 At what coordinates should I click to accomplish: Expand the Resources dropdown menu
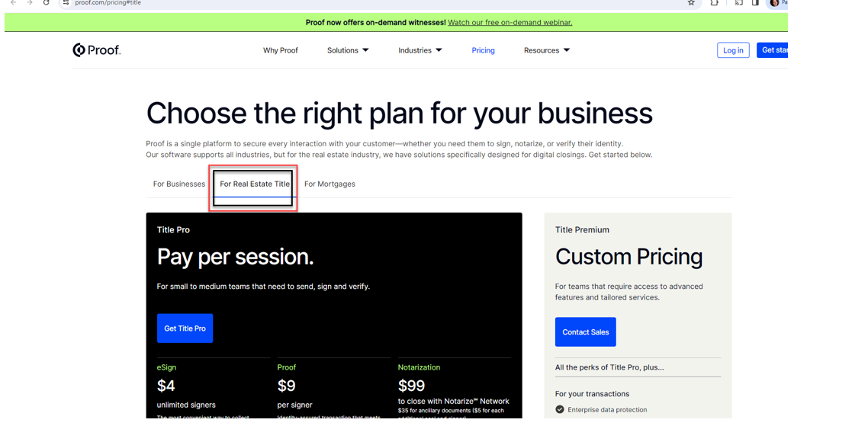(547, 50)
